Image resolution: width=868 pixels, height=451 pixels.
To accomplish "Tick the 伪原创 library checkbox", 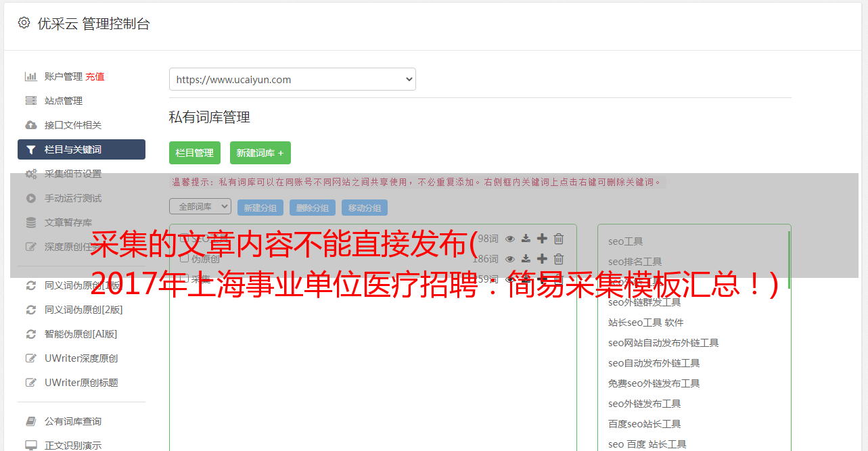I will [x=184, y=258].
